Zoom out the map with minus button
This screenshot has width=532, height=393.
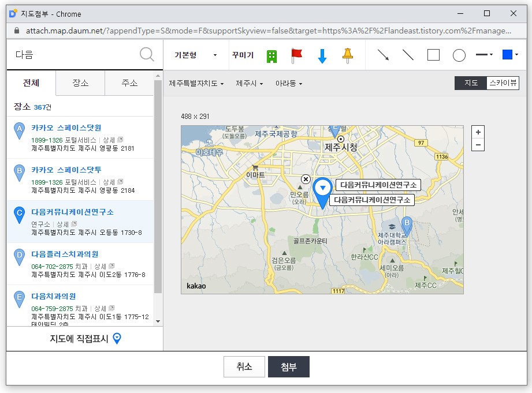(x=478, y=145)
